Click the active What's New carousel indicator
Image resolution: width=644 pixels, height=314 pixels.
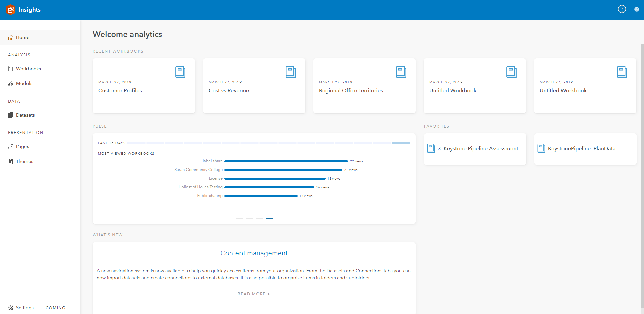249,310
